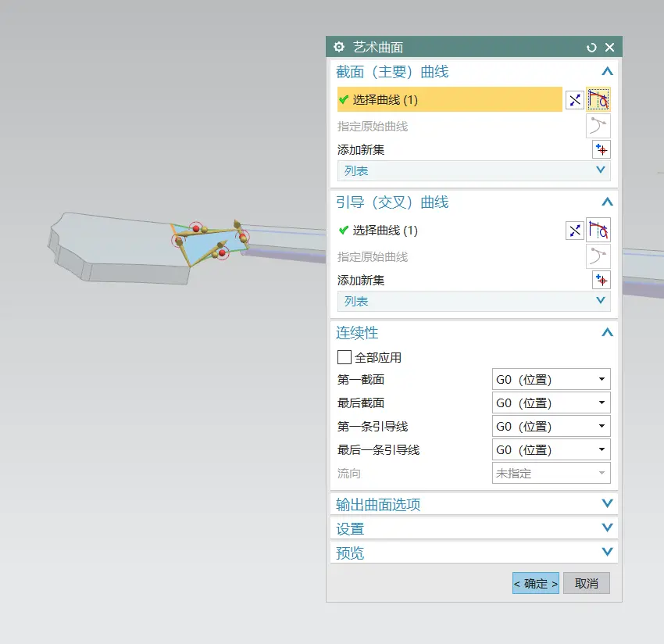This screenshot has width=664, height=644.
Task: Reset the 艺术曲面 dialog with the refresh icon
Action: coord(591,48)
